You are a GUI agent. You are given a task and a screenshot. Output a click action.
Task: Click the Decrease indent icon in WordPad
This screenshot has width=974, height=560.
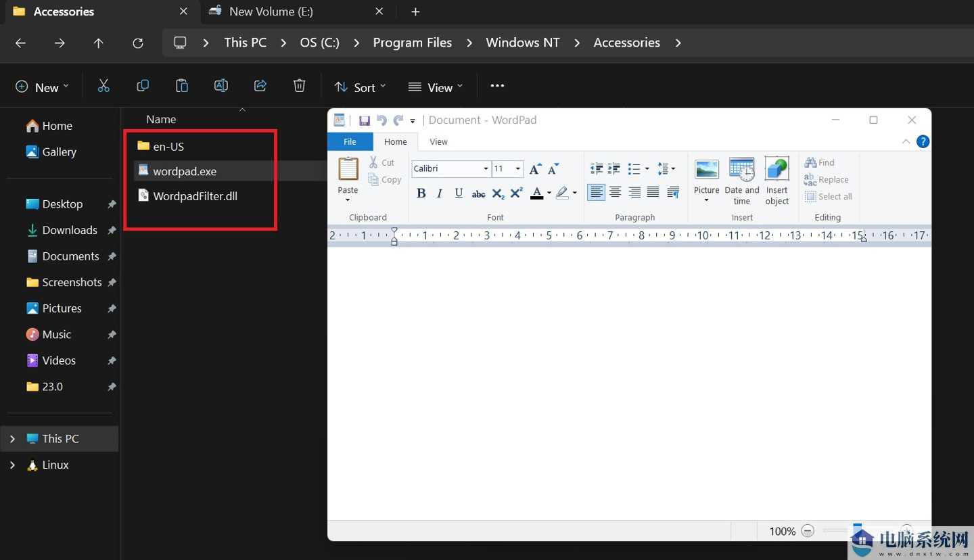pos(596,168)
